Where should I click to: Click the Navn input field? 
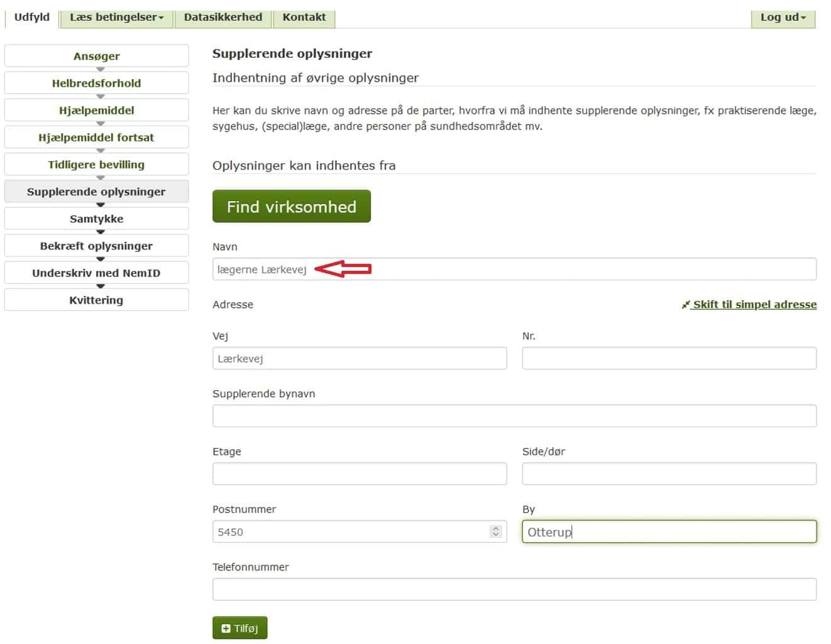pos(514,269)
